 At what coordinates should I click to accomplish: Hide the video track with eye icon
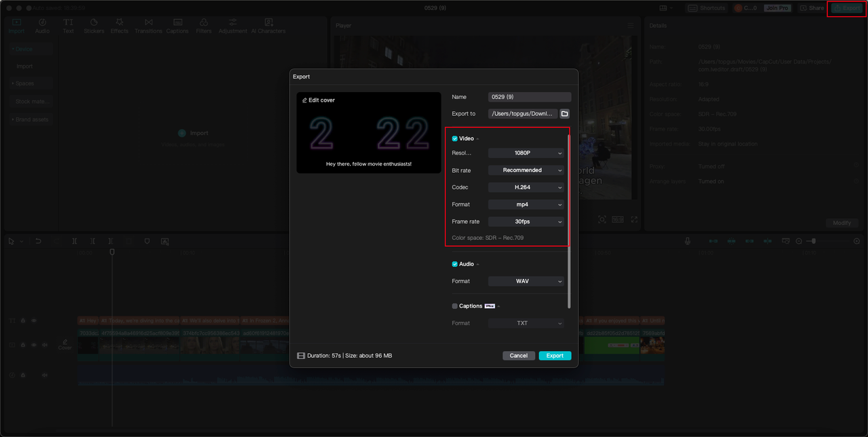click(34, 345)
